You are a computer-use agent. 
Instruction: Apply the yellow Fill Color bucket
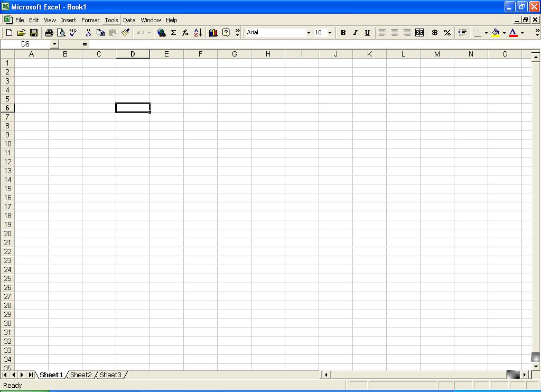pos(496,33)
